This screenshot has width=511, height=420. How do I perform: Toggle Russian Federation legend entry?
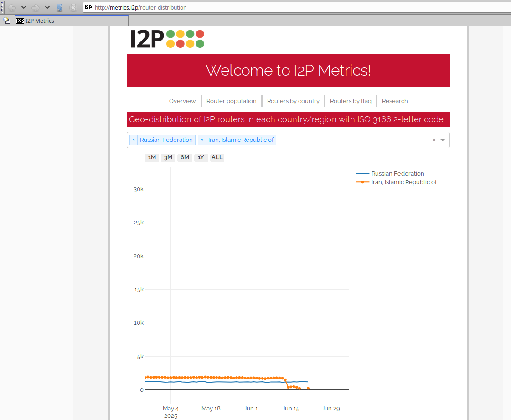[390, 173]
